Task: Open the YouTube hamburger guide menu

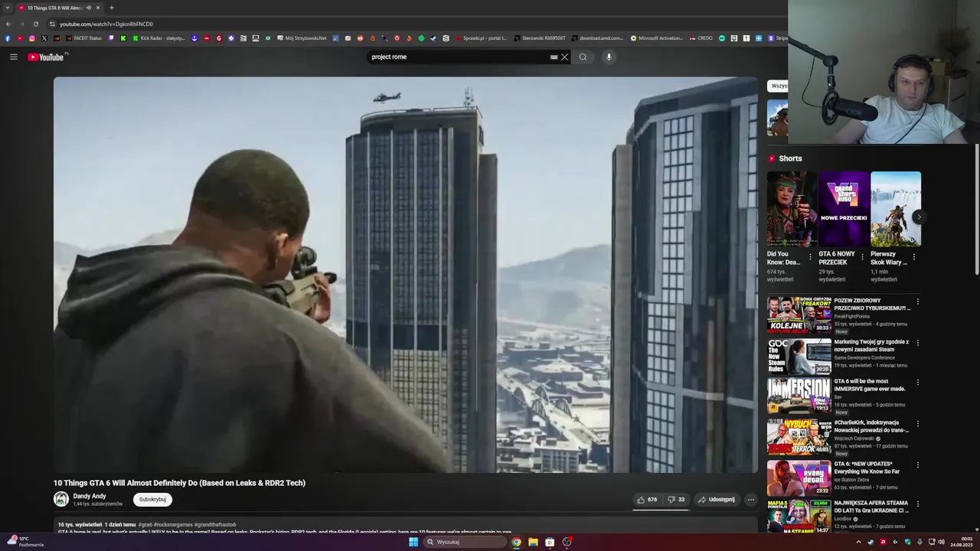Action: 13,57
